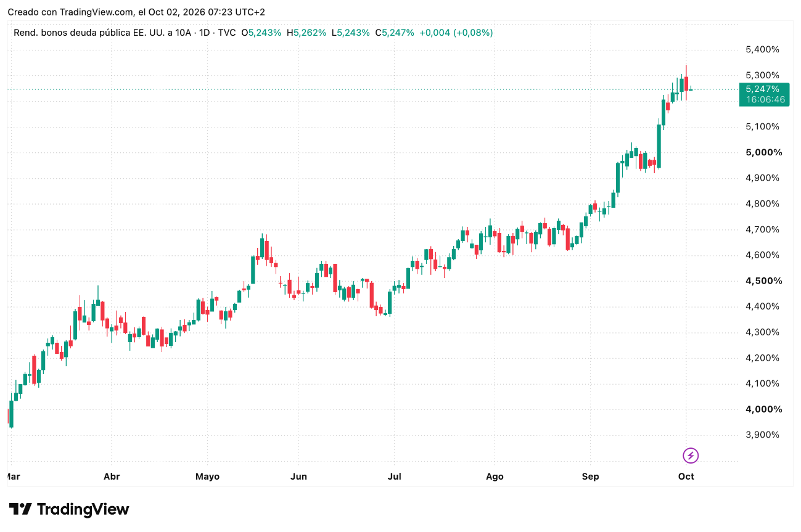
Task: Click the 4,300% price axis label
Action: [x=762, y=332]
